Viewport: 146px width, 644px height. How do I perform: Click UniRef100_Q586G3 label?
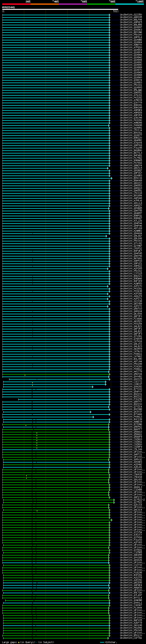[x=131, y=432]
